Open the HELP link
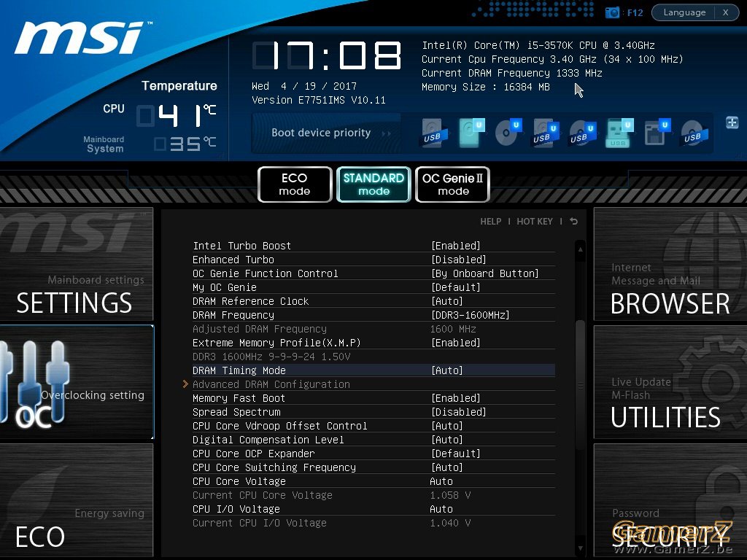 point(491,222)
